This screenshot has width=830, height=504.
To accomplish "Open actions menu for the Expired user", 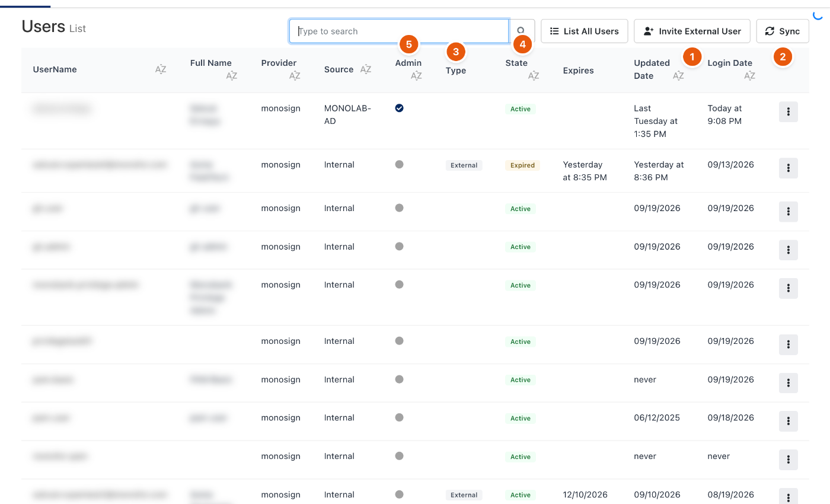I will click(x=788, y=168).
